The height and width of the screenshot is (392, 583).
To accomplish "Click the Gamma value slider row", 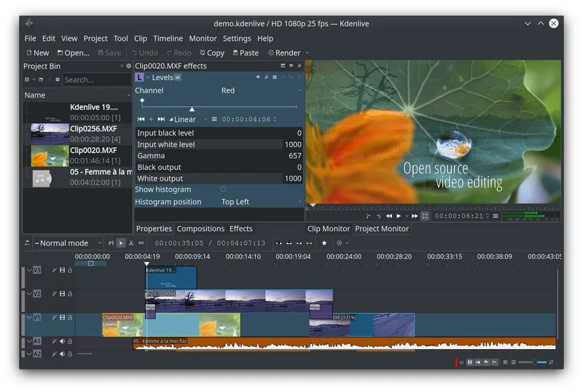I will [x=219, y=156].
